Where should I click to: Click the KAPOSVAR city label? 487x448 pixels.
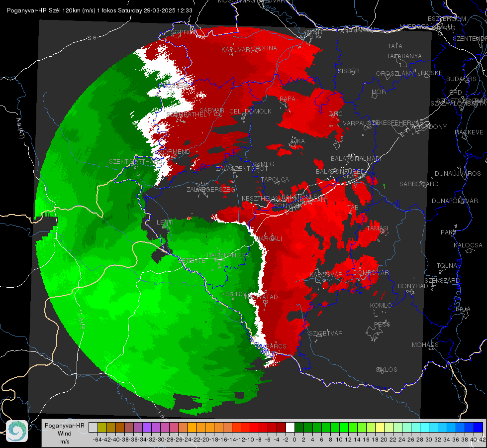pos(326,275)
